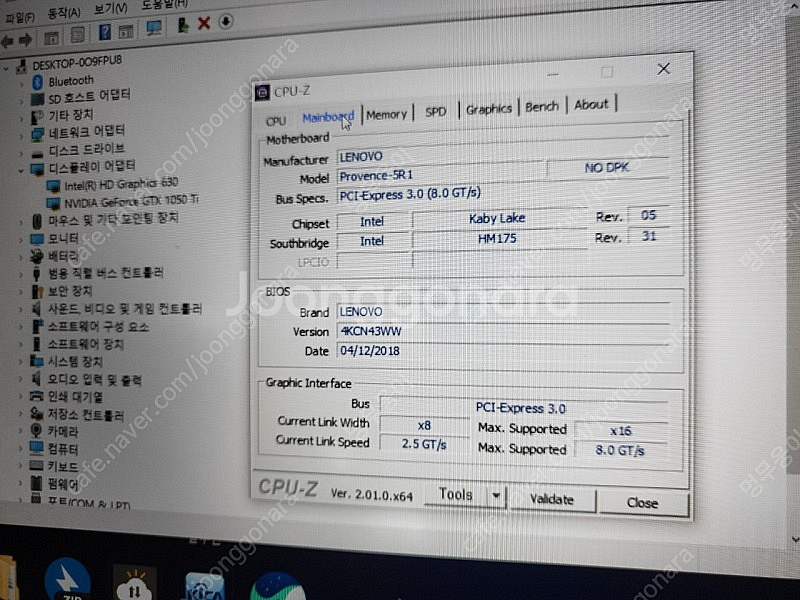Open the KISA icon on the taskbar

(x=204, y=588)
